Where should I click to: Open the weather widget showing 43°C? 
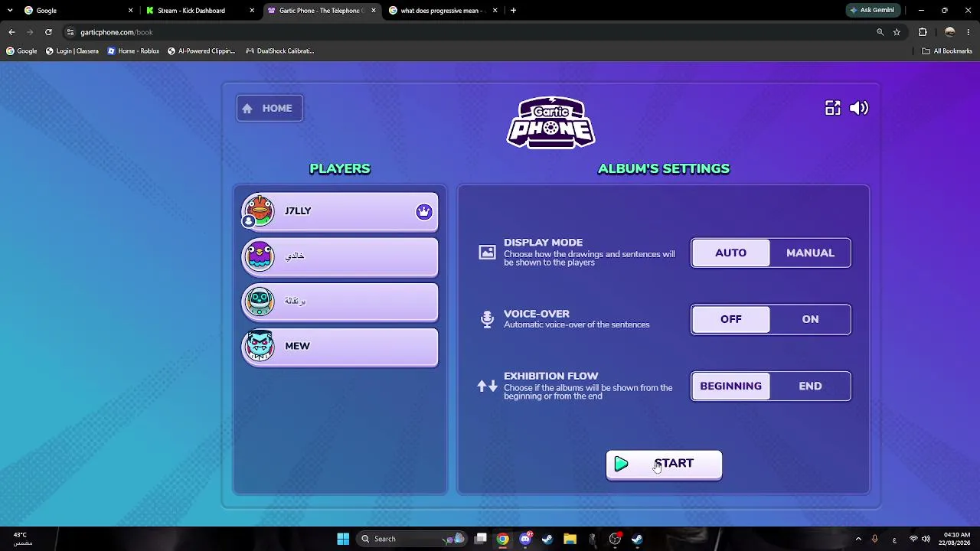[x=22, y=539]
